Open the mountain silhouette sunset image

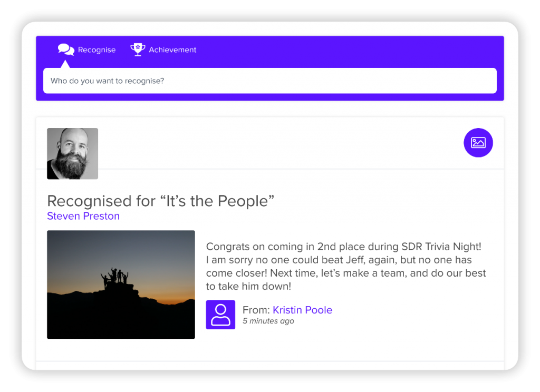click(121, 285)
